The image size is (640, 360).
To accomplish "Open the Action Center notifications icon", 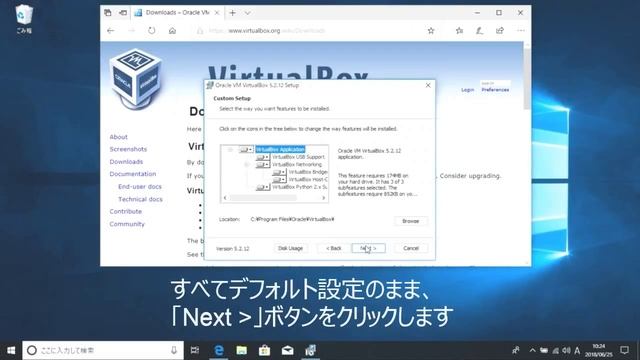I will [624, 350].
